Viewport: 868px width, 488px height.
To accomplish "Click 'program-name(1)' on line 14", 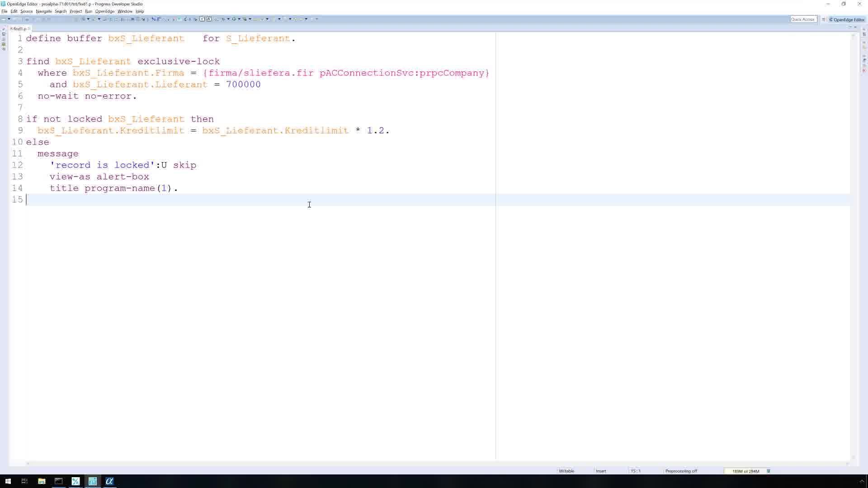I will pyautogui.click(x=128, y=188).
